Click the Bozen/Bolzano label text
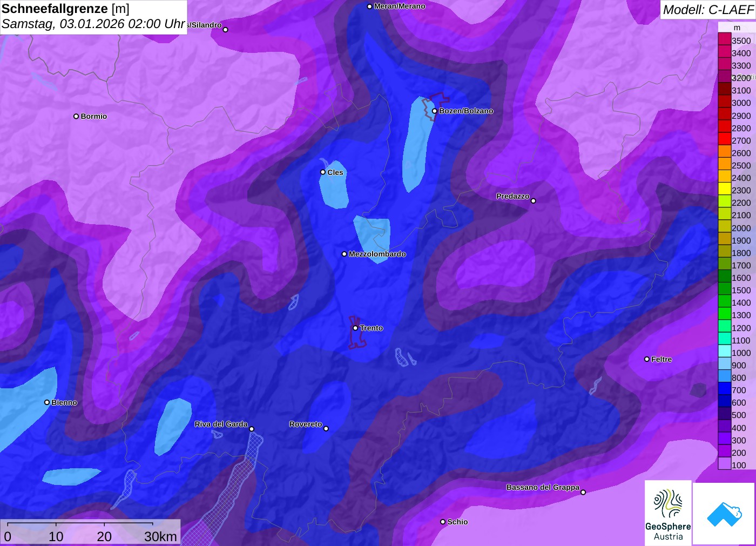The width and height of the screenshot is (756, 546). (x=466, y=111)
